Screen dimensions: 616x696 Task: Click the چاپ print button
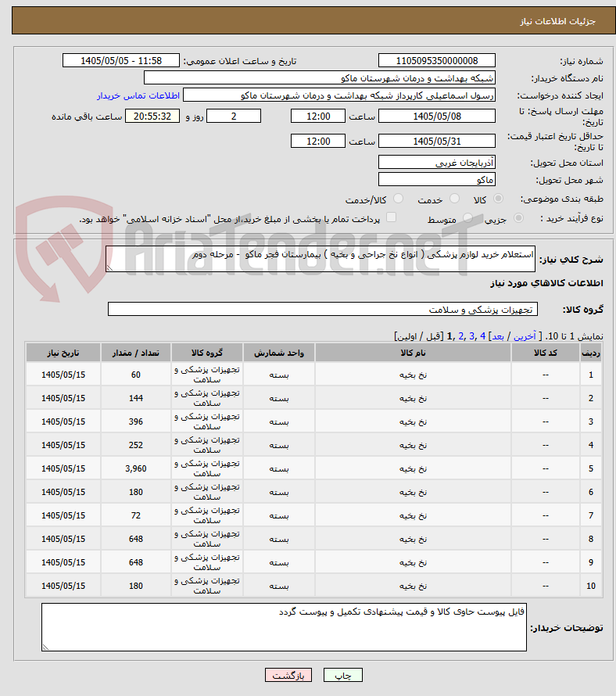point(343,675)
